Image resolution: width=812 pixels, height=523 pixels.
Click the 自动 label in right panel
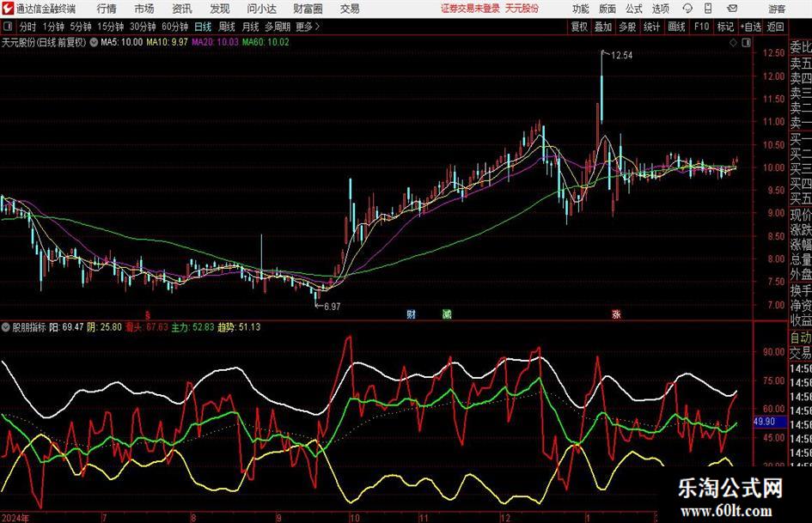[800, 338]
